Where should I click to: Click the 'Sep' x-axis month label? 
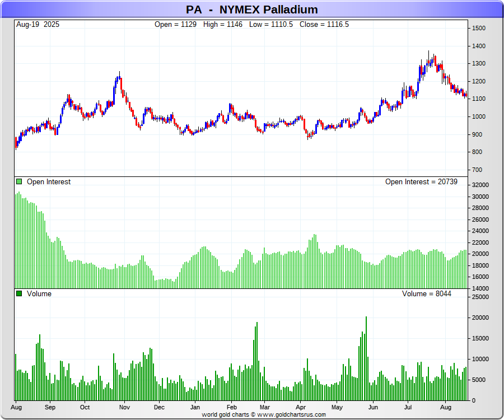tap(50, 407)
